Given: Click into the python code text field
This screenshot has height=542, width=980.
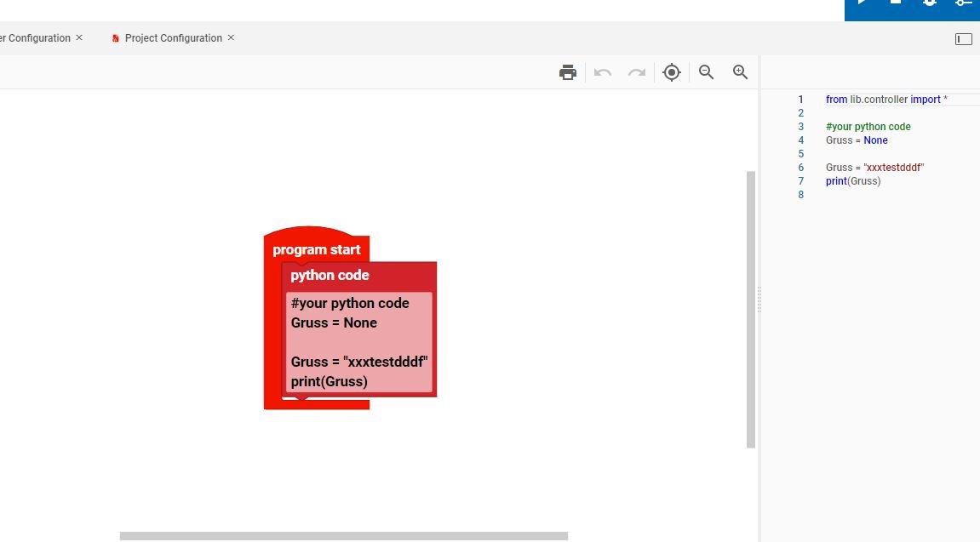Looking at the screenshot, I should [x=358, y=342].
